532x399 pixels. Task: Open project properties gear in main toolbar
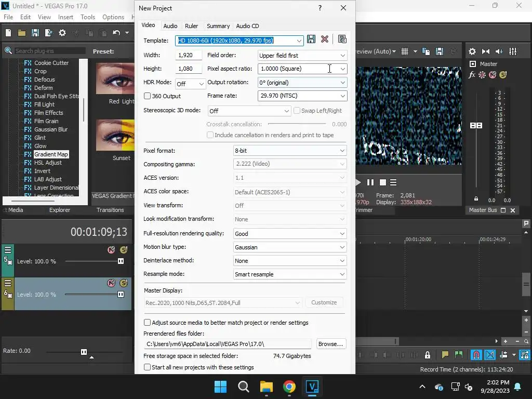[x=62, y=33]
